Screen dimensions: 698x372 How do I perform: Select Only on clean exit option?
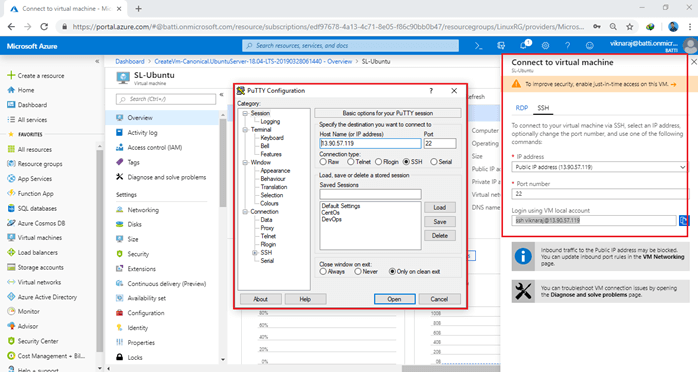[x=392, y=271]
